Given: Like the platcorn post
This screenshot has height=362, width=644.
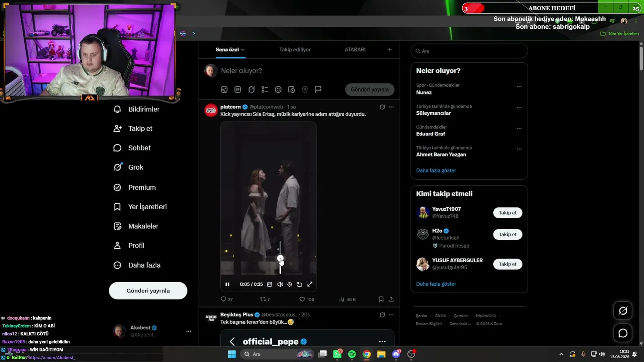Looking at the screenshot, I should [302, 299].
